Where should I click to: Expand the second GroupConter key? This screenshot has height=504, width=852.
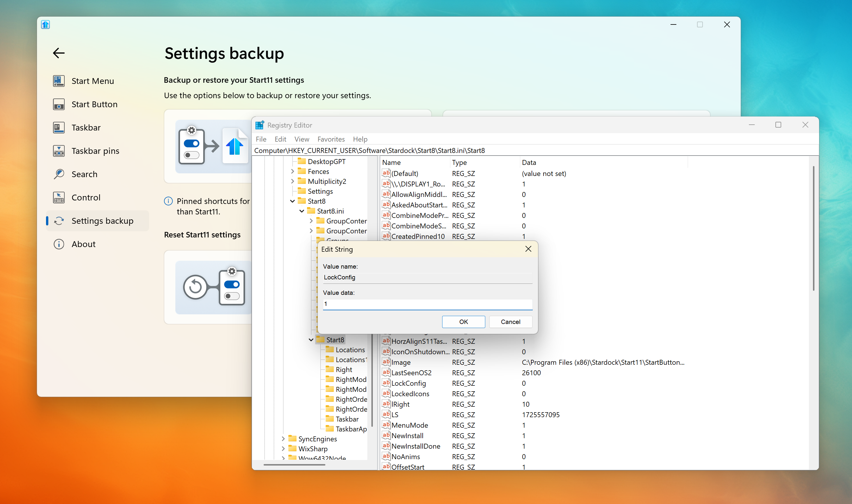click(311, 231)
